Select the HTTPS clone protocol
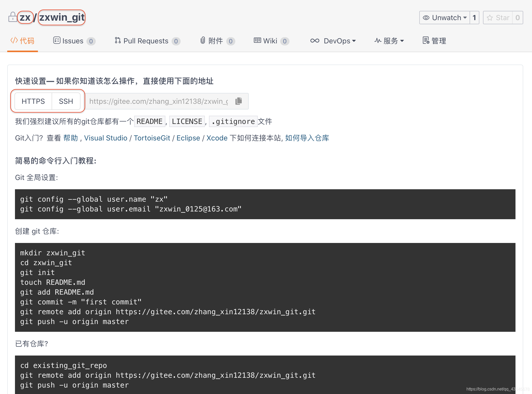The image size is (532, 394). point(33,101)
